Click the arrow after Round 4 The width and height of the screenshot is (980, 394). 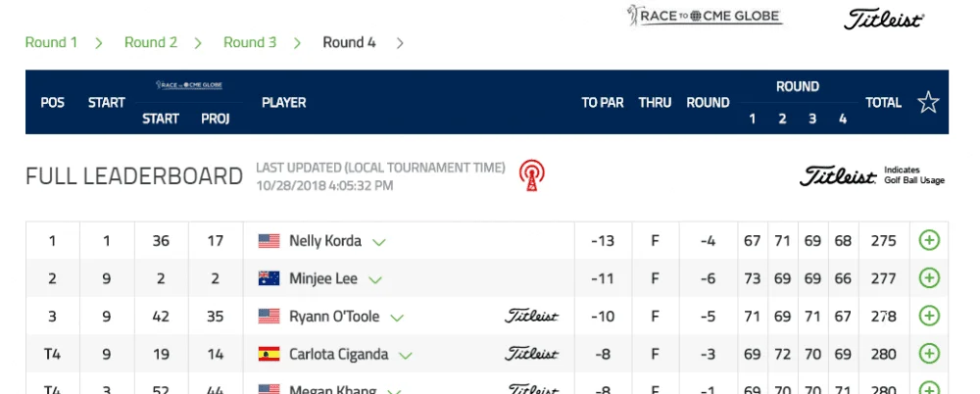[400, 43]
